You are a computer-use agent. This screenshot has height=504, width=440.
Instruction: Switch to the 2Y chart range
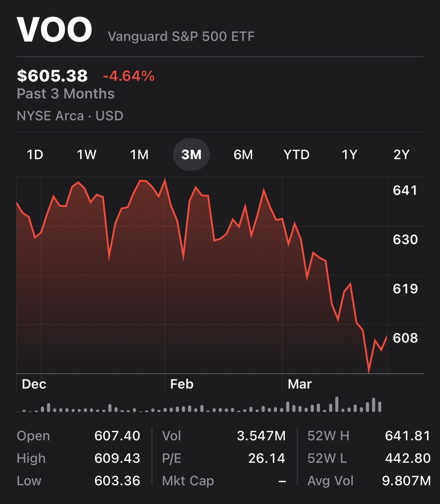point(401,155)
